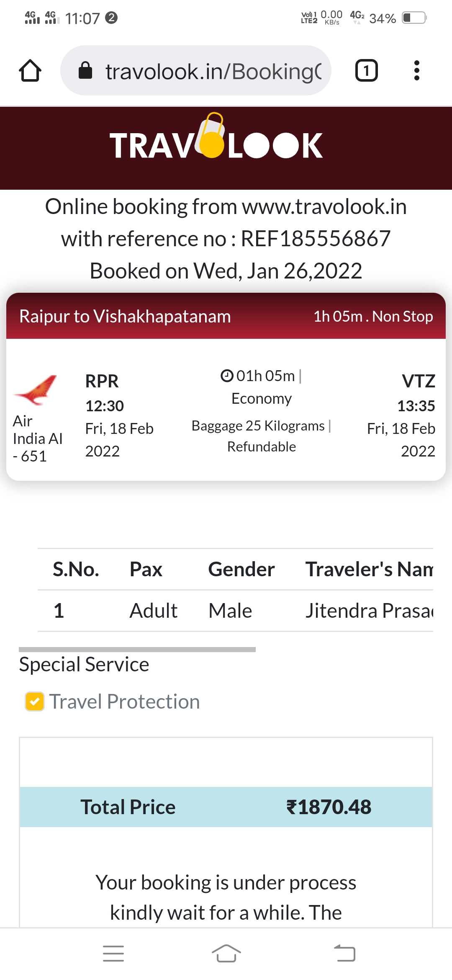Click the Raipur to Vishakhapatanam header

tap(125, 316)
